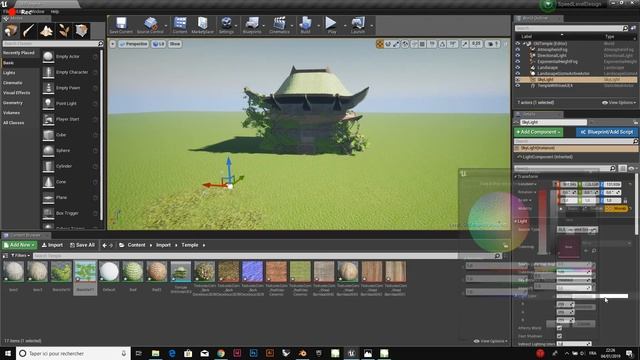
Task: Select the Visual Effects category
Action: click(x=17, y=93)
